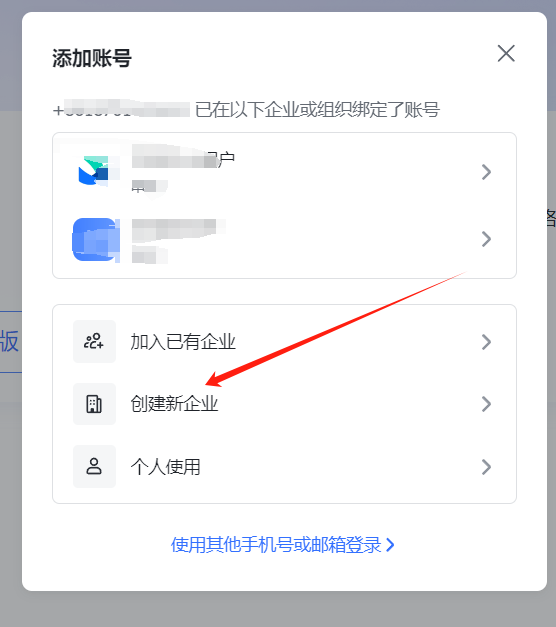The width and height of the screenshot is (556, 627).
Task: Click the building icon for 创建新企业
Action: coord(94,404)
